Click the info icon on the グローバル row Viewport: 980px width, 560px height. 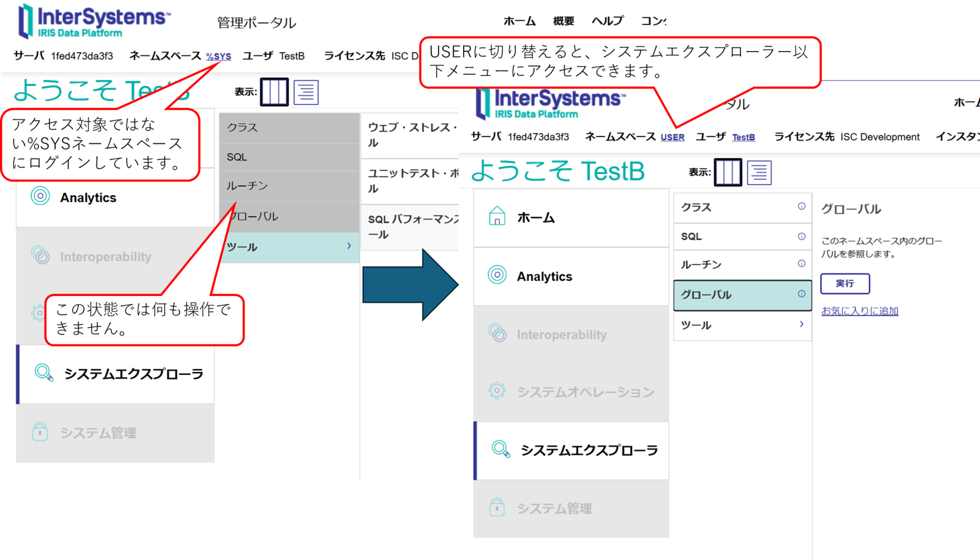[801, 293]
